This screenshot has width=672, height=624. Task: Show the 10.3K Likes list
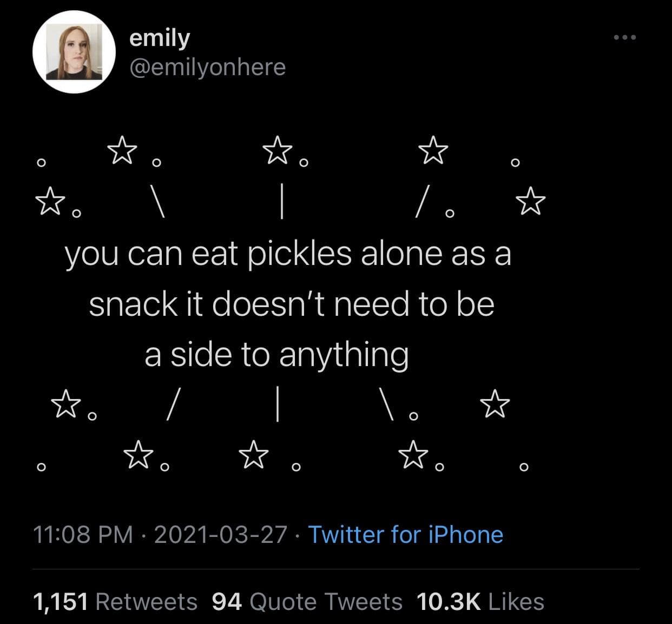click(480, 601)
